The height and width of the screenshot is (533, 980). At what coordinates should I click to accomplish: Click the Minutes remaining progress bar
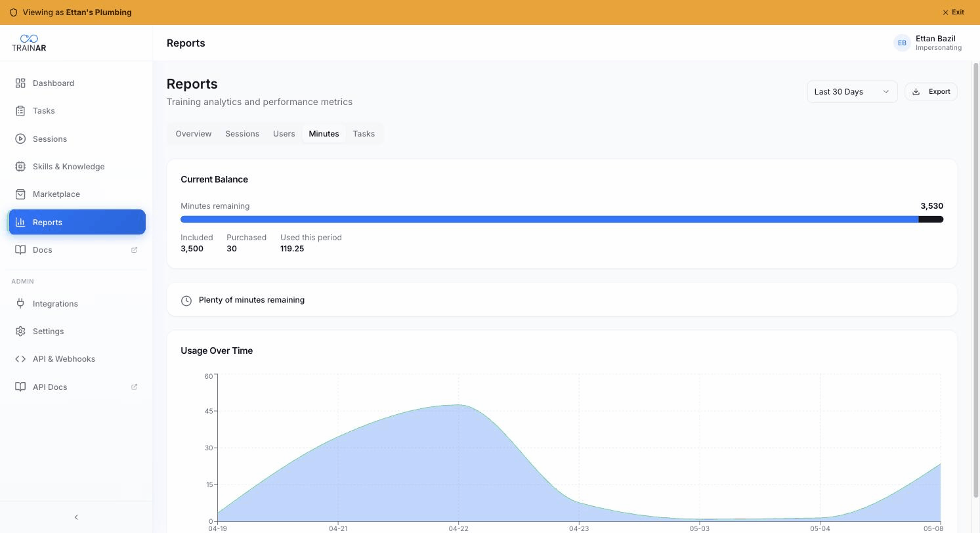562,219
